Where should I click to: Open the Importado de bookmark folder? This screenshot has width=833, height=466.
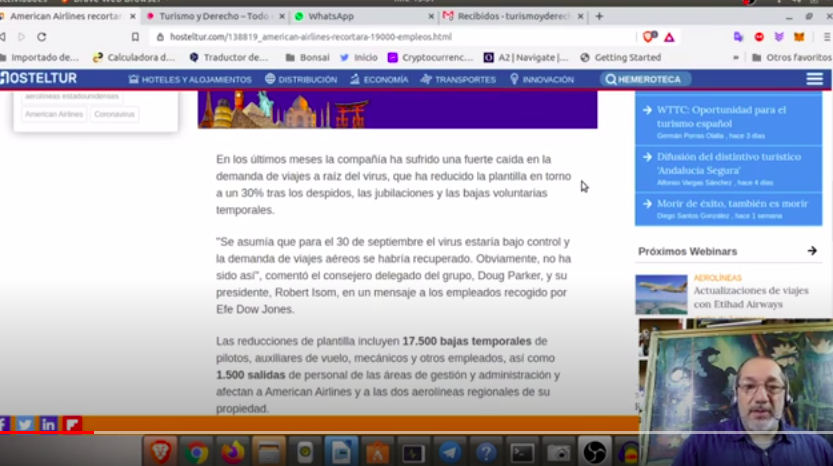[x=40, y=57]
